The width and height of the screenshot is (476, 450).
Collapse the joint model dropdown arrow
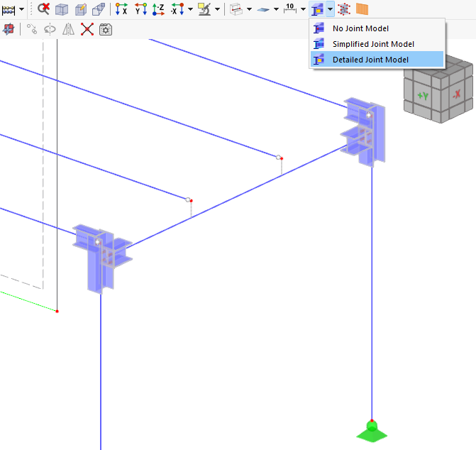pyautogui.click(x=330, y=9)
